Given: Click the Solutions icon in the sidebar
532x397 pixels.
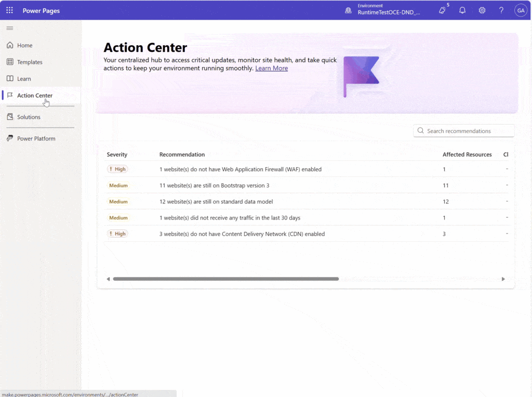Looking at the screenshot, I should [10, 117].
